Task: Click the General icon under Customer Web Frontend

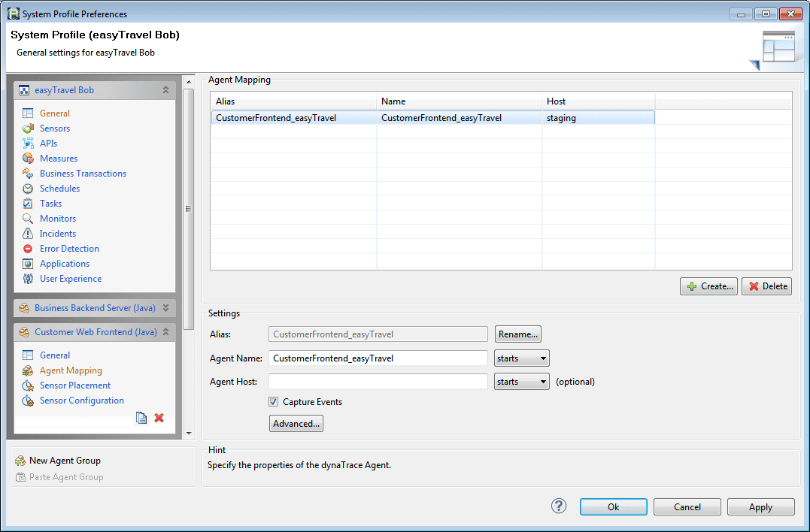Action: [x=28, y=355]
